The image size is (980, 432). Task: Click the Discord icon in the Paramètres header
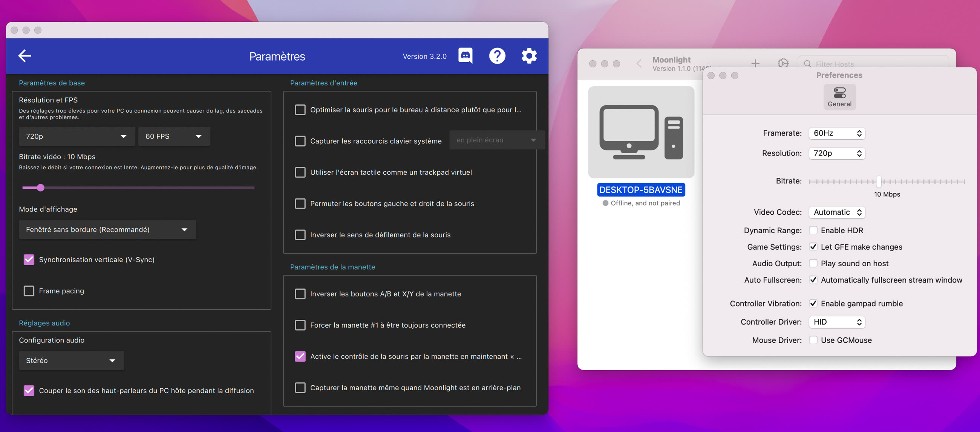pyautogui.click(x=465, y=56)
